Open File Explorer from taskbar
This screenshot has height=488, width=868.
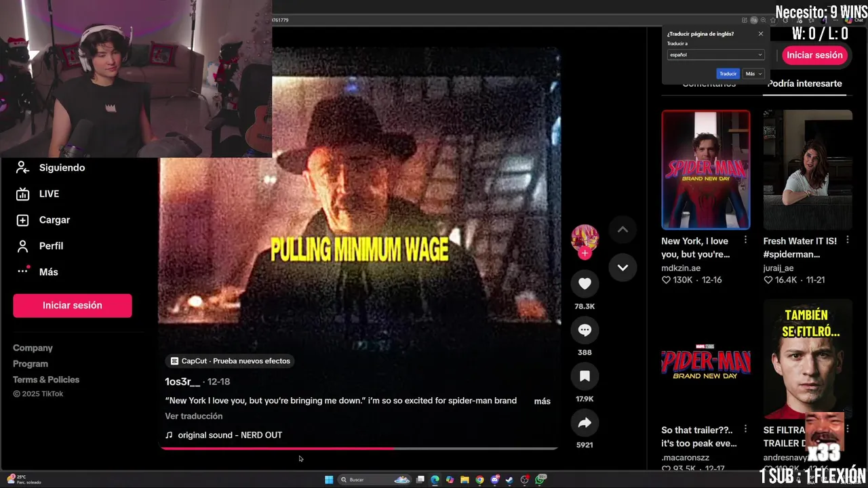click(465, 480)
